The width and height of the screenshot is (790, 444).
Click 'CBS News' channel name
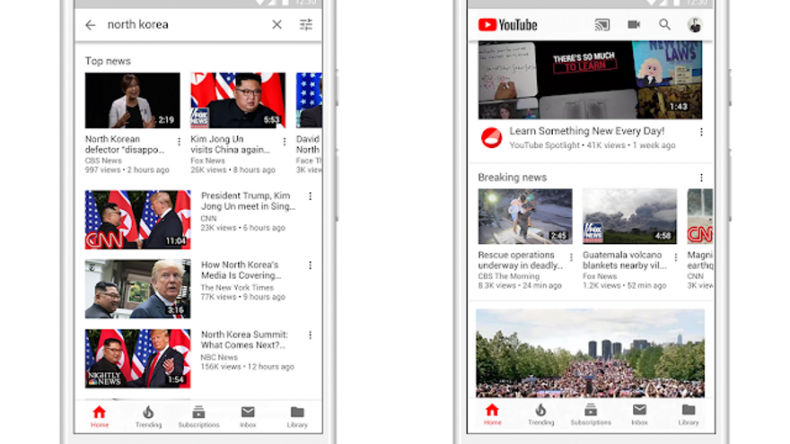(103, 161)
